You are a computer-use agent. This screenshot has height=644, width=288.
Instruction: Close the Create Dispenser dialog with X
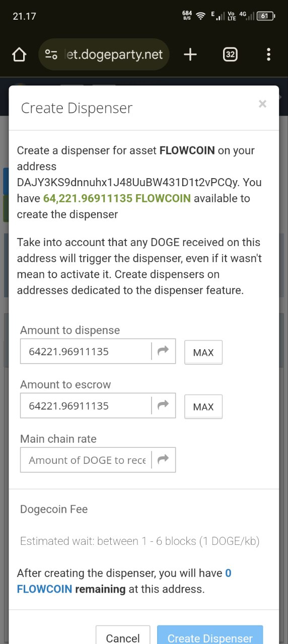click(262, 104)
